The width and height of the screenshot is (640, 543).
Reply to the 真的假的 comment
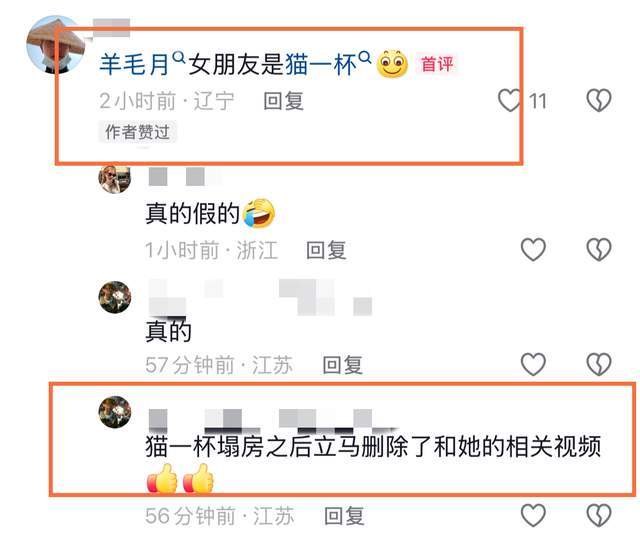pos(326,250)
